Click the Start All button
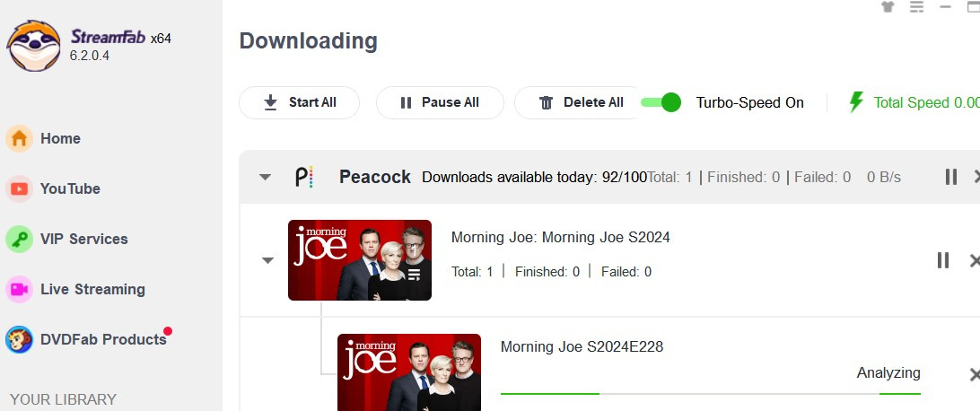The height and width of the screenshot is (411, 980). pos(300,102)
